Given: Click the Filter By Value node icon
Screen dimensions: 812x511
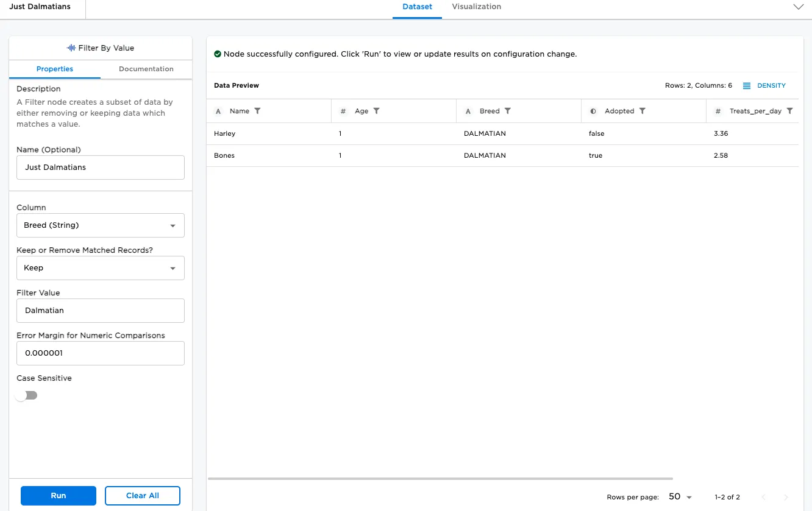Looking at the screenshot, I should [x=73, y=48].
